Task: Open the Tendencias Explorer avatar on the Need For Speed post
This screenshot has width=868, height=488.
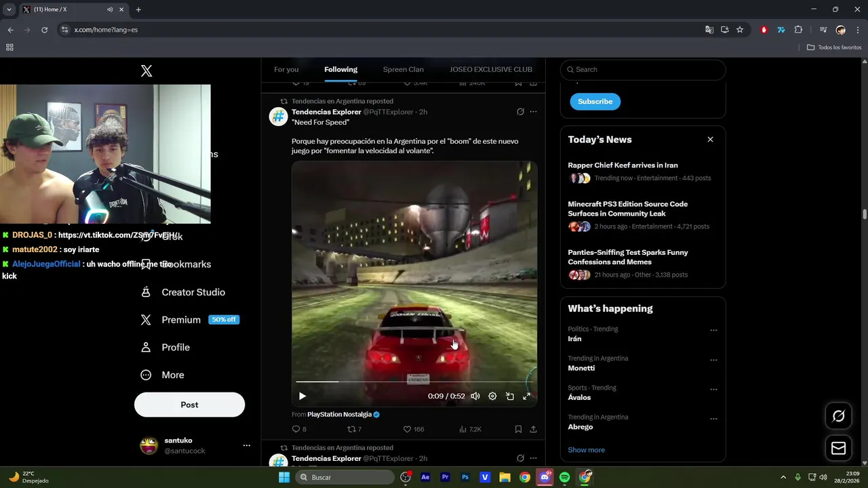Action: 279,117
